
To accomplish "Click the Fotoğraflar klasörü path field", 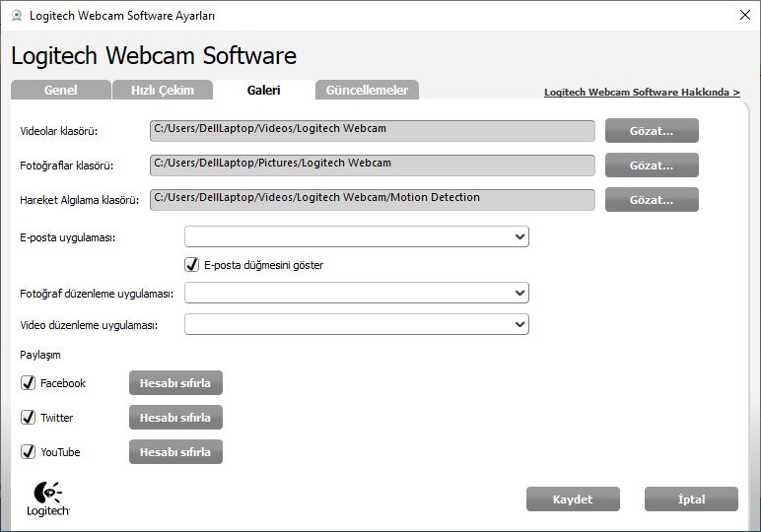I will pyautogui.click(x=373, y=166).
